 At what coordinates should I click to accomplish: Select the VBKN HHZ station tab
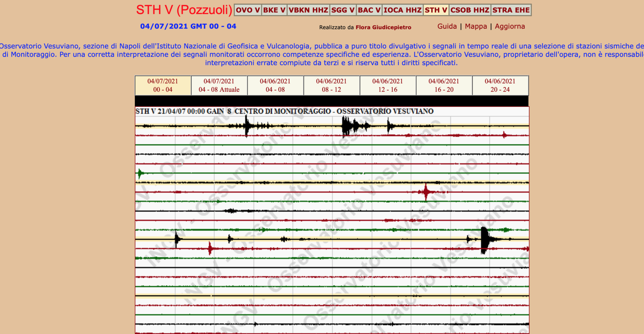coord(308,10)
